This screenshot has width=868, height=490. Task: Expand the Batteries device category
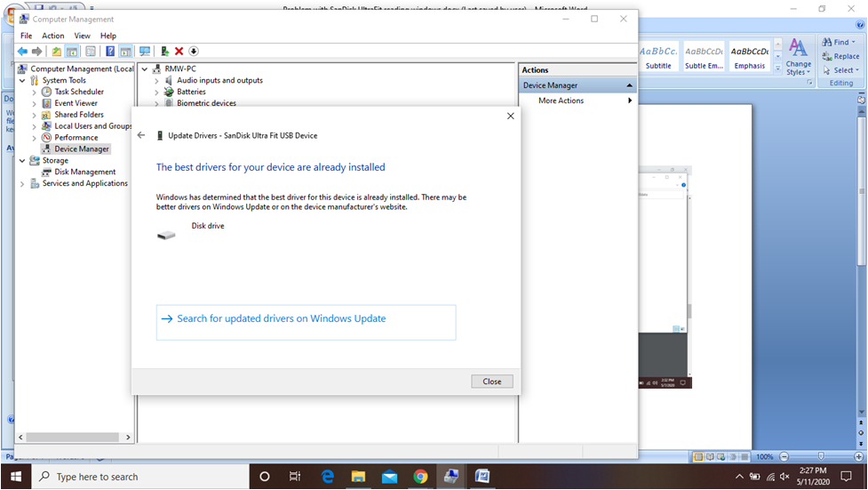click(x=156, y=92)
